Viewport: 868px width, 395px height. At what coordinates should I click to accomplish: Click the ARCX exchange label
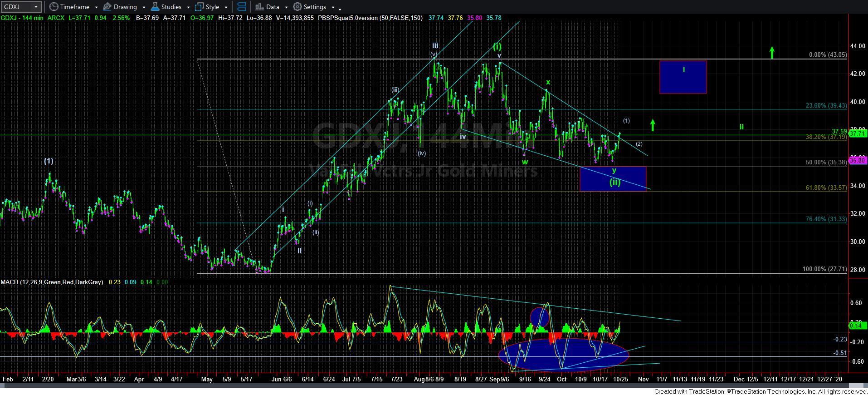(x=56, y=18)
